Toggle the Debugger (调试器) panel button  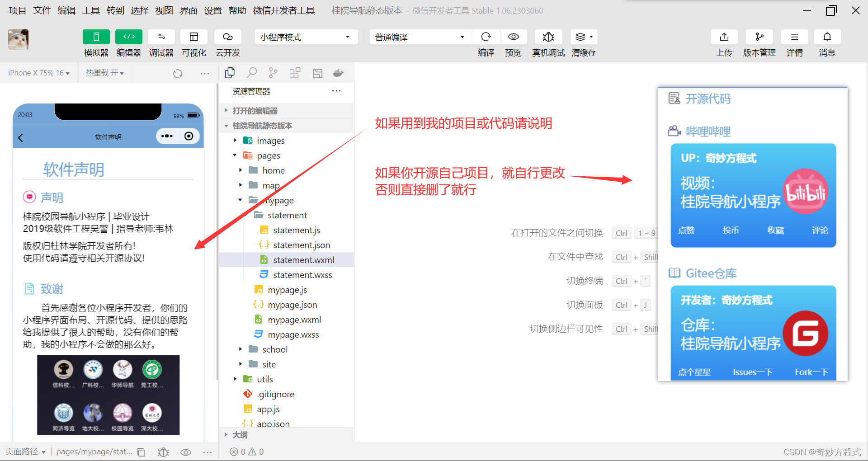click(x=161, y=37)
